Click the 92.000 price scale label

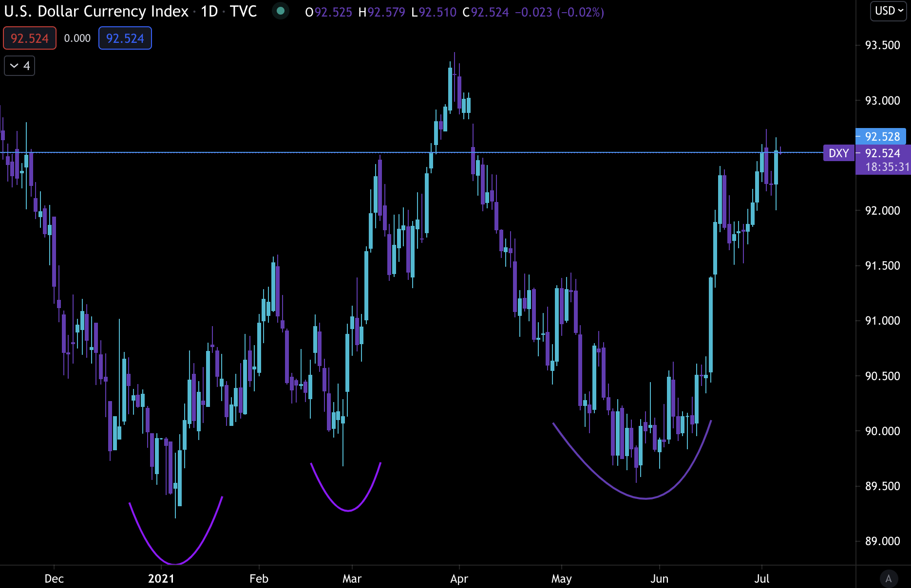(x=882, y=211)
